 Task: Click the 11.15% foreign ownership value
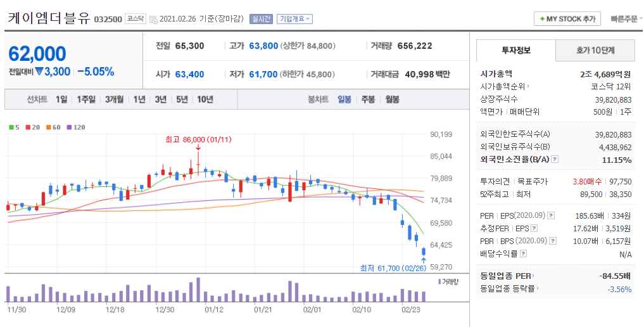point(617,160)
